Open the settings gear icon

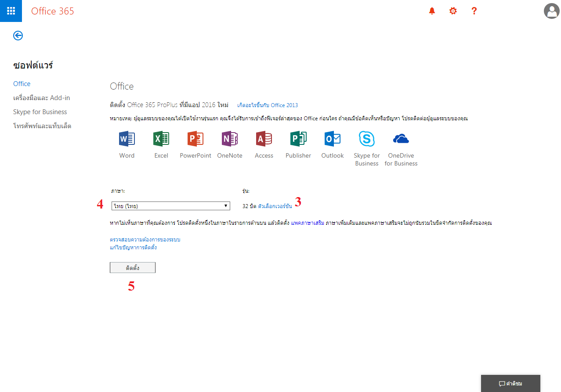[x=453, y=11]
